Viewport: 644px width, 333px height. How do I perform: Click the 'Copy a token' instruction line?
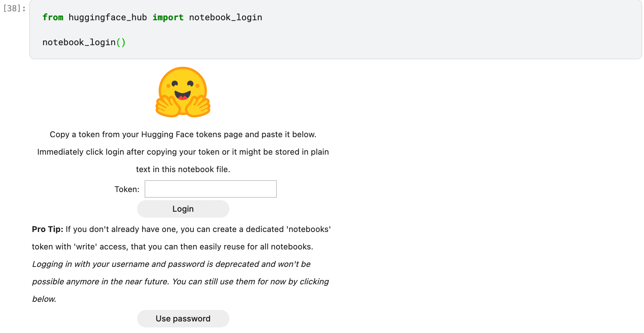[183, 134]
